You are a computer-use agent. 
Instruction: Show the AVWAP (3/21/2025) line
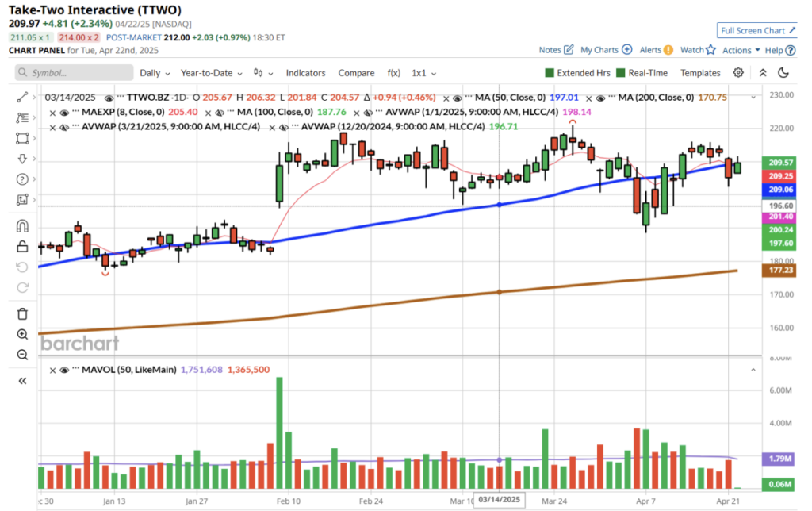point(64,127)
